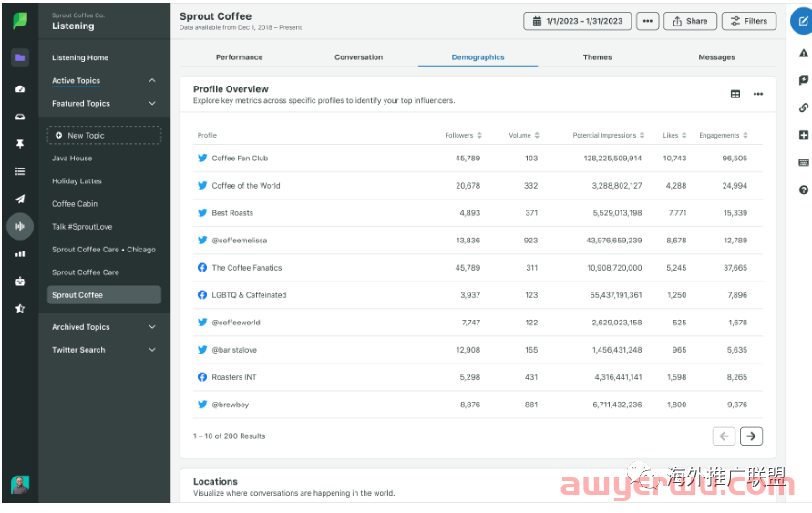Open the Coffee Cabin topic

pyautogui.click(x=75, y=204)
